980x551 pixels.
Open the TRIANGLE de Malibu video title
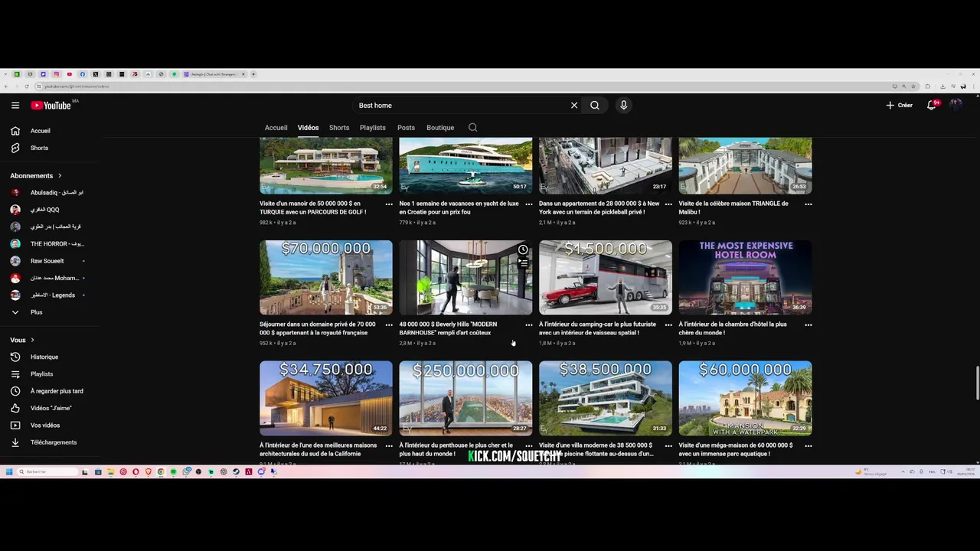tap(733, 208)
